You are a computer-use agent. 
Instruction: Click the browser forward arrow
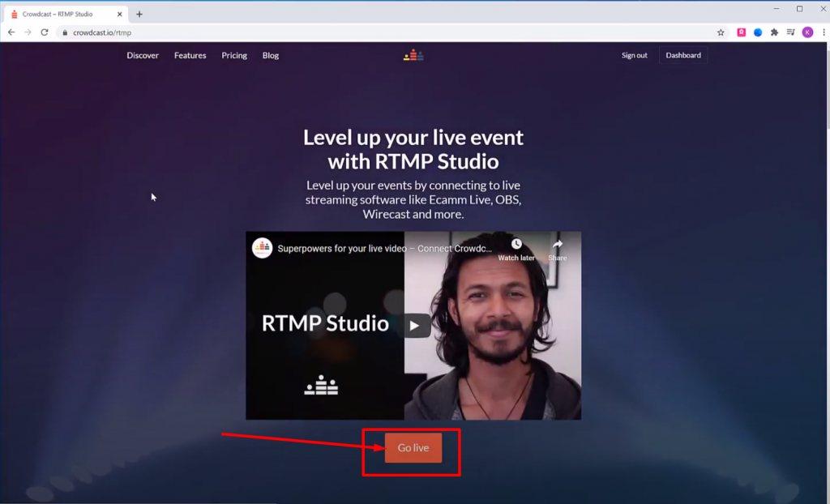point(28,32)
